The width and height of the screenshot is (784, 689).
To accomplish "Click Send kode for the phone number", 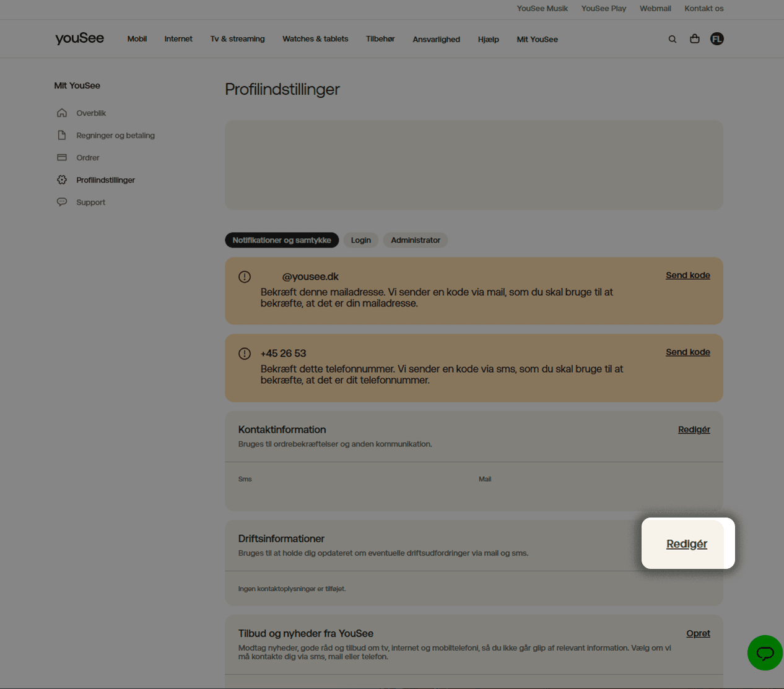I will click(687, 352).
